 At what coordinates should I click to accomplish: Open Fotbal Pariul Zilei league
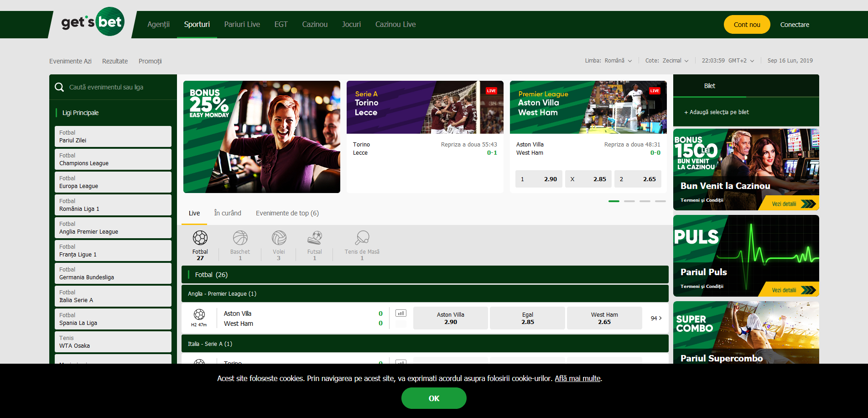pos(113,136)
